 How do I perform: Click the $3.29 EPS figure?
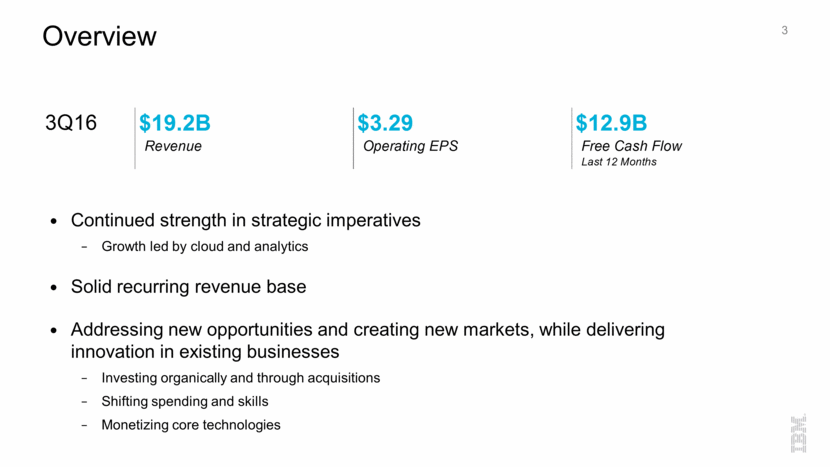pyautogui.click(x=385, y=123)
